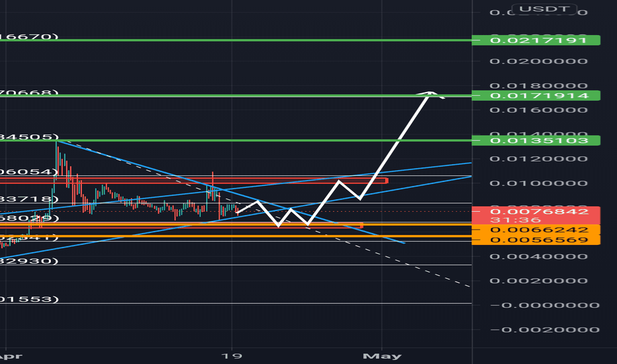
Task: Select the 0.0135103 green price label
Action: [x=536, y=140]
